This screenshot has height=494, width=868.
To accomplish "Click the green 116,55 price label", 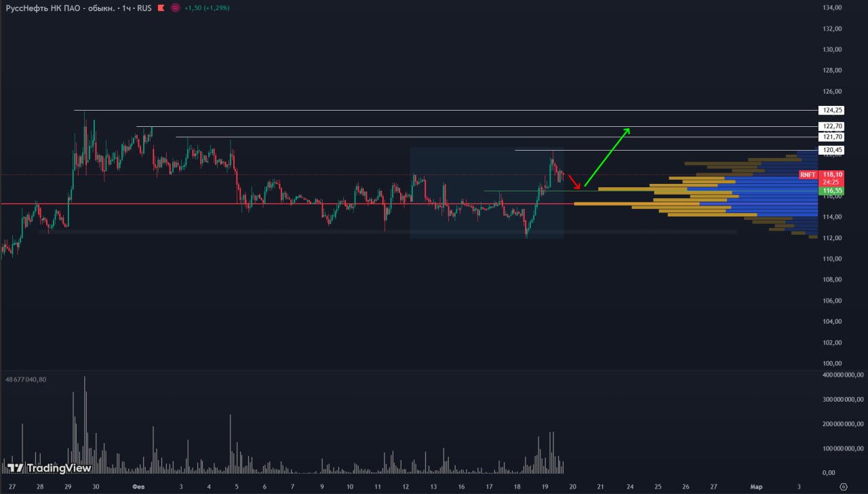I will 833,191.
